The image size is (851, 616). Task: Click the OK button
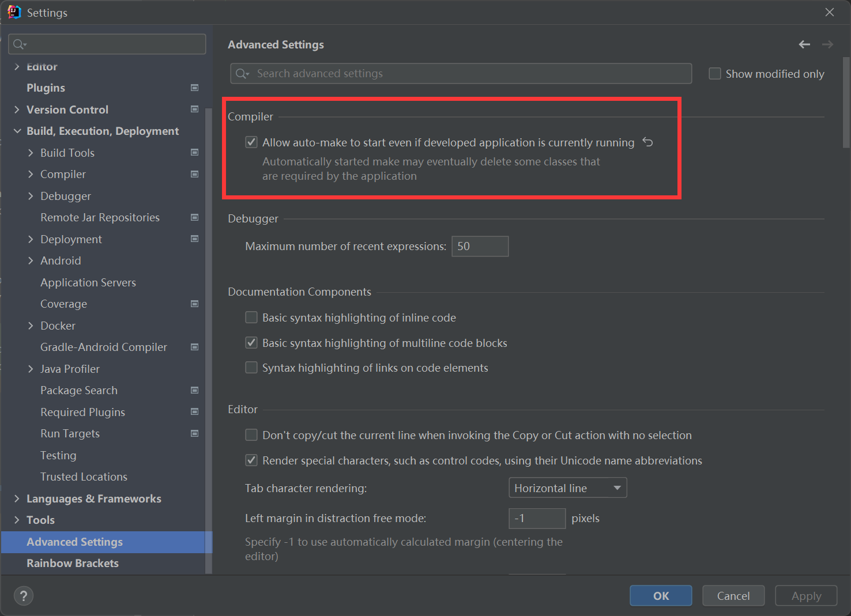[661, 596]
